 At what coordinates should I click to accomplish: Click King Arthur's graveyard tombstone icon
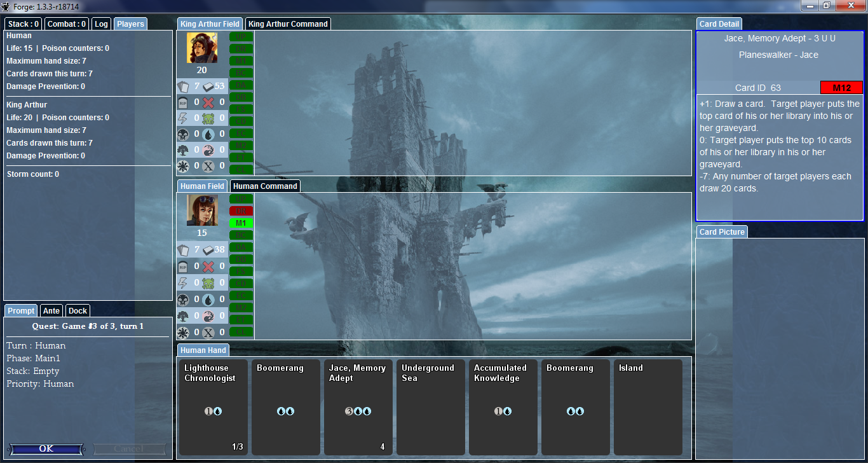point(183,102)
